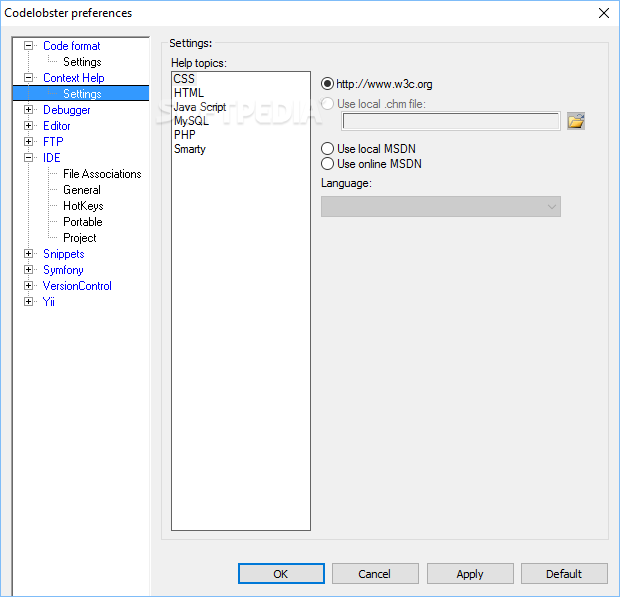Open Code format category
This screenshot has width=620, height=597.
coord(72,46)
